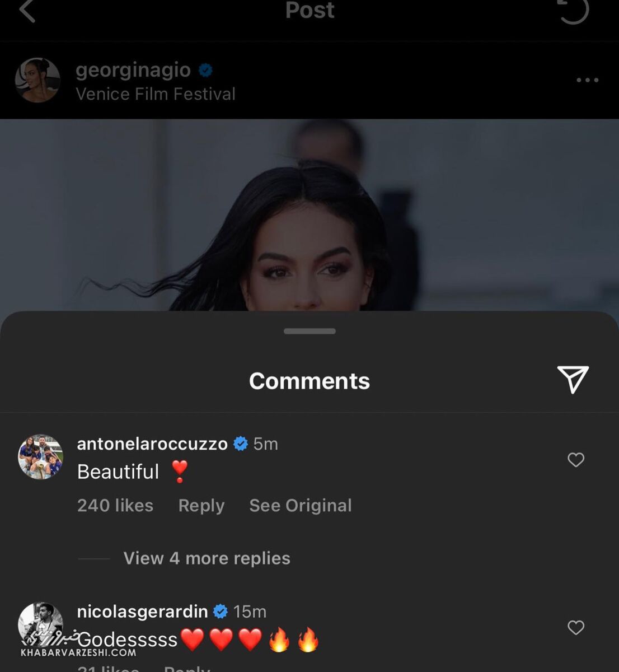Tap See Original on the Beautiful comment

click(300, 506)
